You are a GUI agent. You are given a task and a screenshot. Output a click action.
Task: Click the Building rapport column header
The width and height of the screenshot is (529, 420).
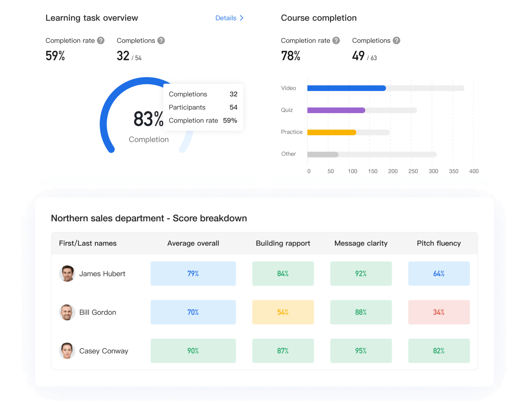pyautogui.click(x=283, y=243)
